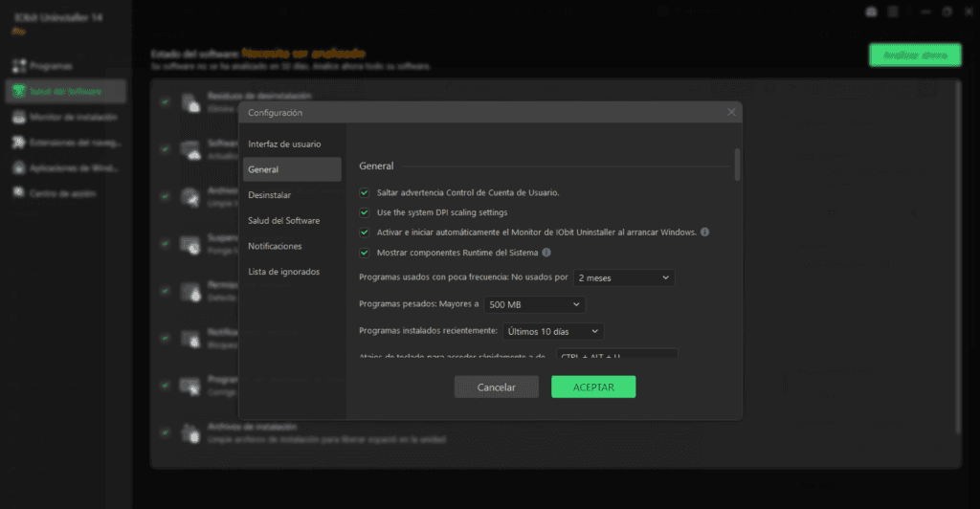Viewport: 980px width, 509px height.
Task: Open Centro de acción in main sidebar
Action: [x=66, y=193]
